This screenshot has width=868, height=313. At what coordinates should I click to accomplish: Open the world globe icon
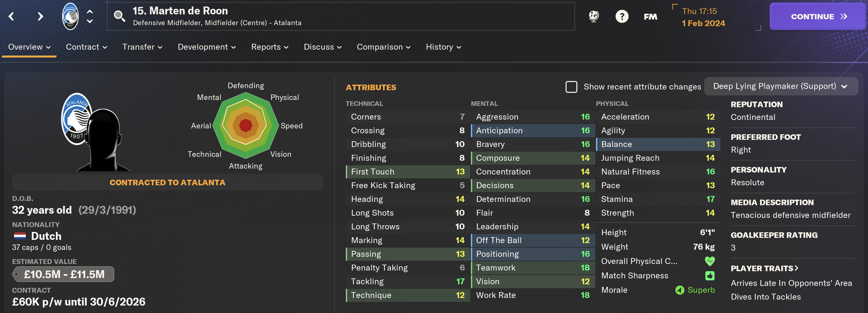click(594, 16)
